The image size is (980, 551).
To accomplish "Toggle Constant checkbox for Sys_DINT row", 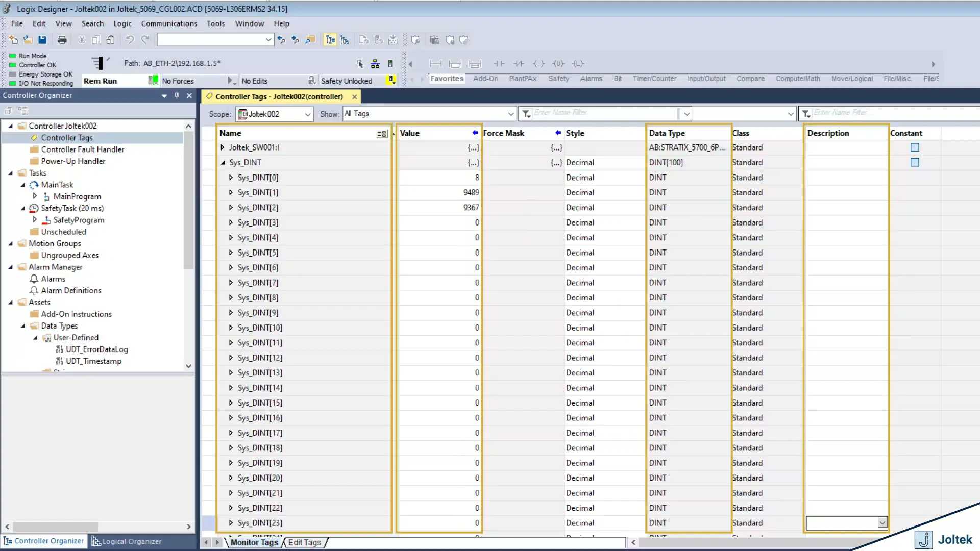I will (915, 162).
